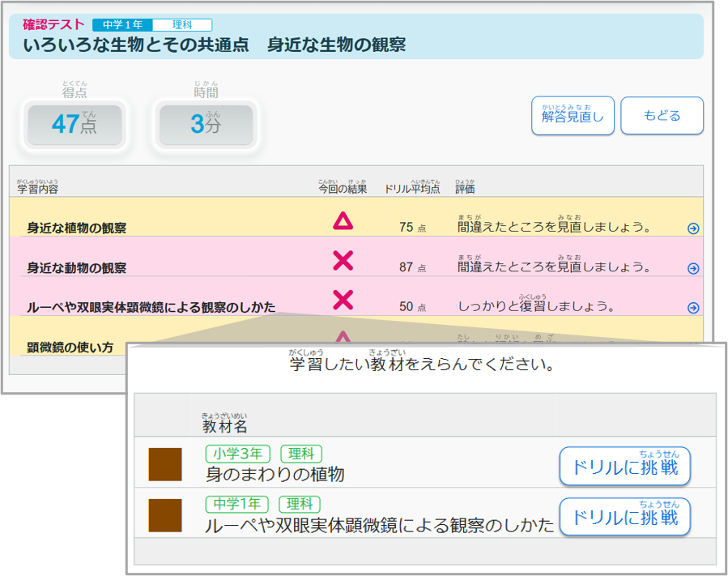Viewport: 728px width, 576px height.
Task: Click the ドリル平均点 column header
Action: [x=414, y=188]
